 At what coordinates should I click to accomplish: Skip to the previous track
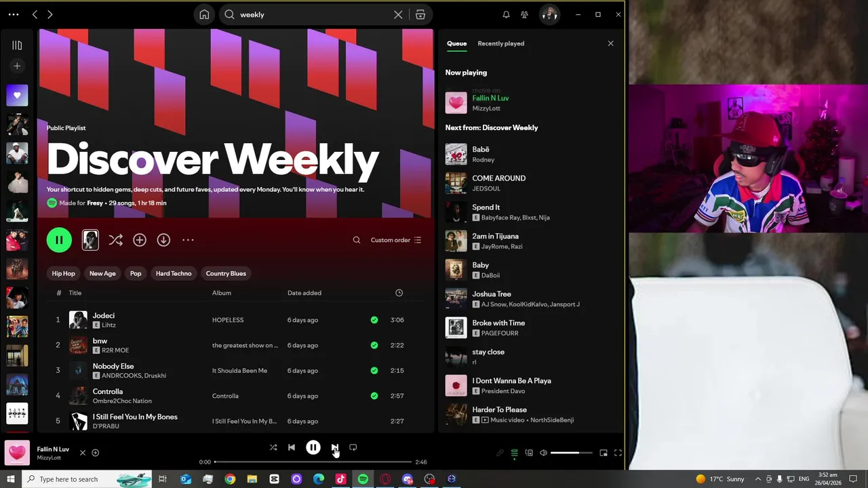292,447
